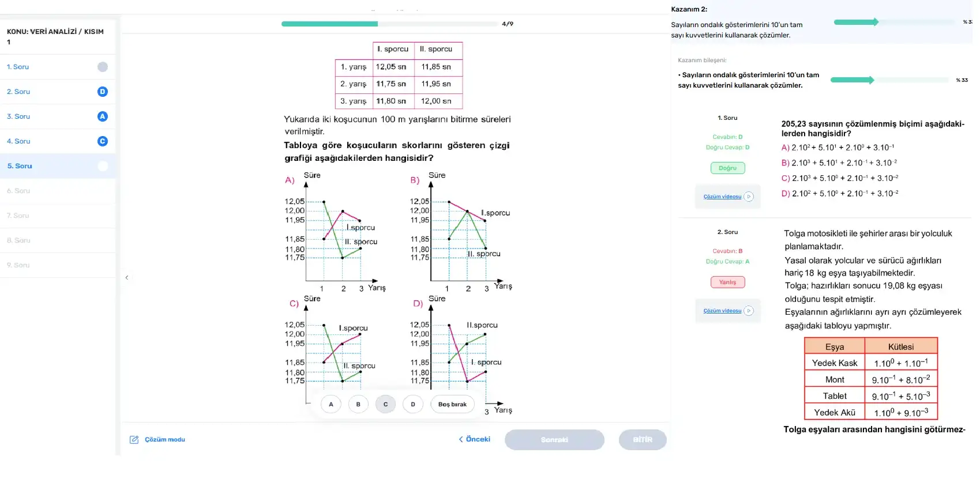Click the BİTİR button
The height and width of the screenshot is (479, 980).
[x=643, y=440]
